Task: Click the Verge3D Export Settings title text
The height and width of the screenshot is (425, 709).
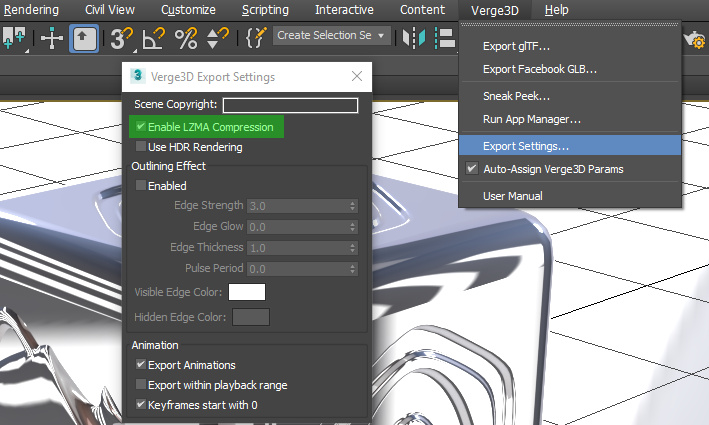Action: click(x=213, y=77)
